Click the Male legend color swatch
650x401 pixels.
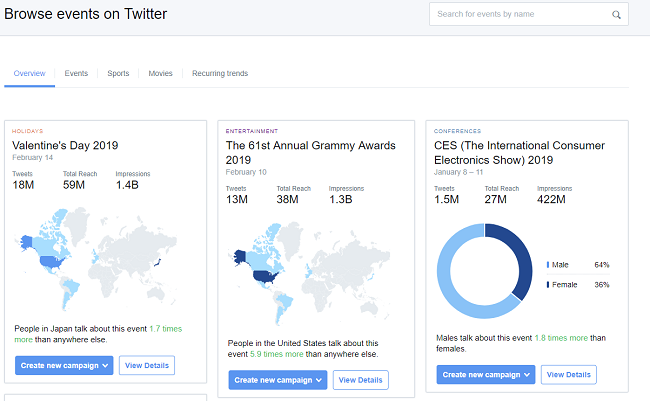[548, 265]
